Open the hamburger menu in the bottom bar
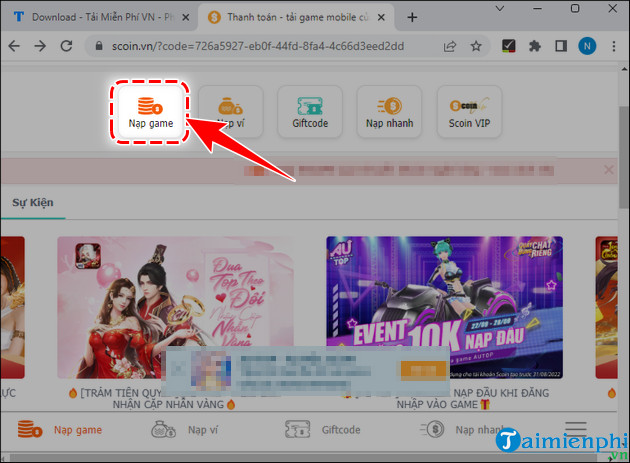Viewport: 630px width, 463px height. [x=576, y=428]
